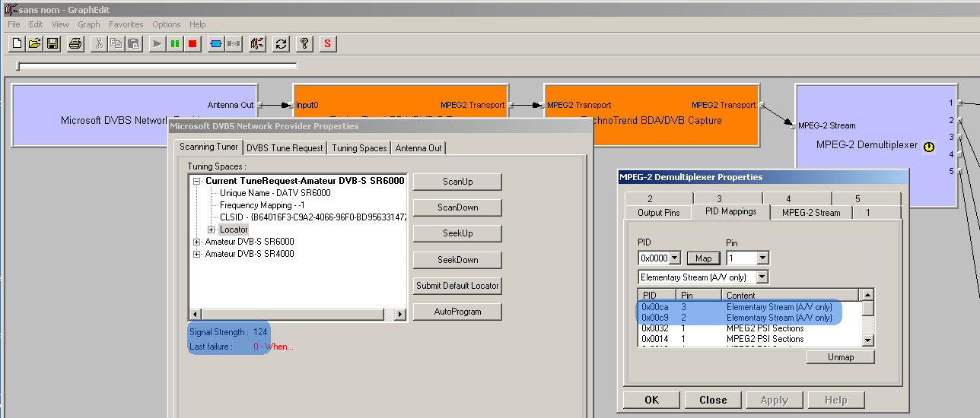The height and width of the screenshot is (418, 980).
Task: Copy selection with toolbar copy icon
Action: (x=116, y=43)
